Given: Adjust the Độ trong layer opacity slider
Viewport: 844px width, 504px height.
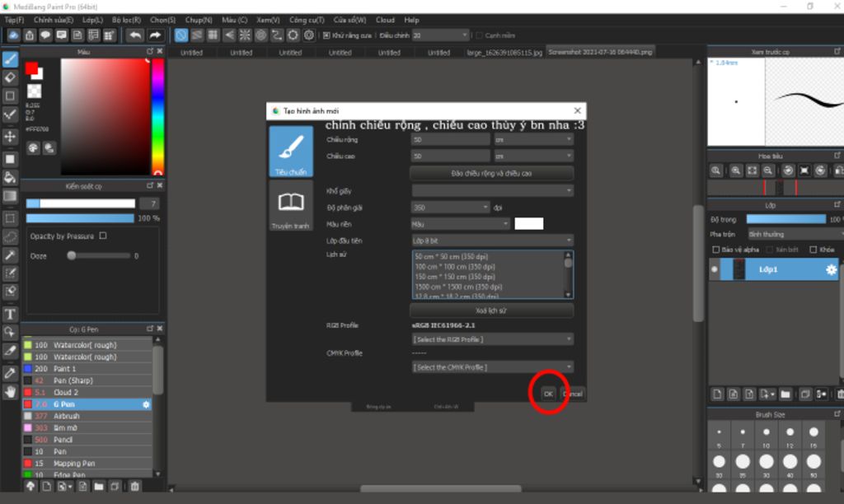Looking at the screenshot, I should [785, 219].
